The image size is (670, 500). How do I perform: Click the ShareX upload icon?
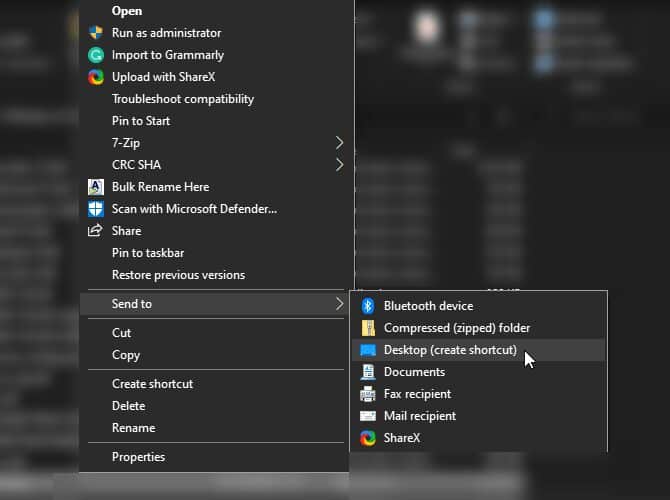pyautogui.click(x=96, y=77)
